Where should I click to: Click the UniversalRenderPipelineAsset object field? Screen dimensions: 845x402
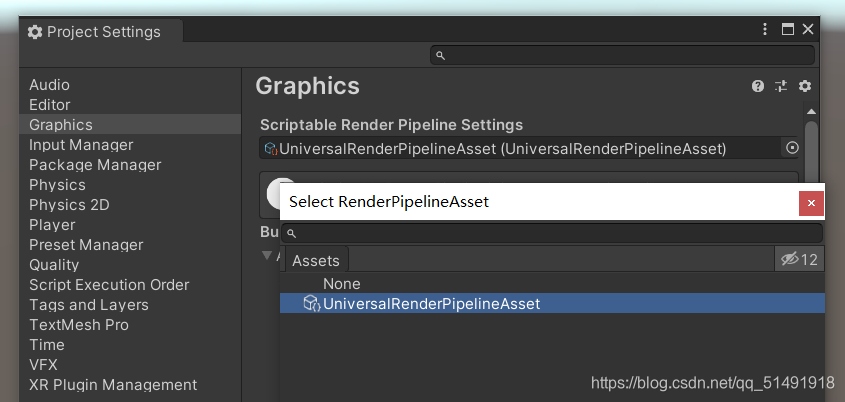coord(520,148)
